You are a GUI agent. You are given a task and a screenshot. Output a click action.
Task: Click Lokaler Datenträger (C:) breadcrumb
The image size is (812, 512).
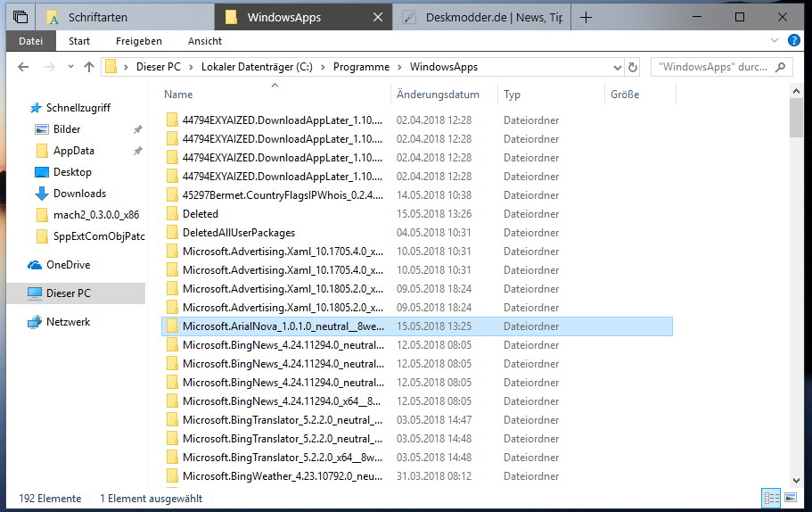click(x=257, y=67)
